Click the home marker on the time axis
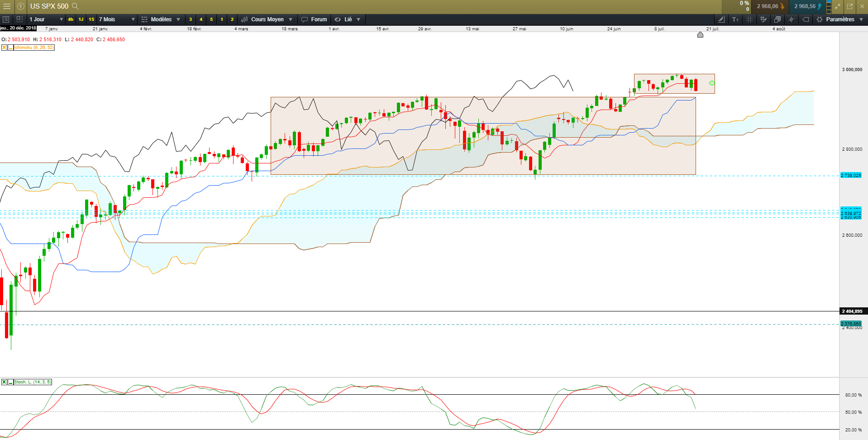868x440 pixels. click(700, 34)
